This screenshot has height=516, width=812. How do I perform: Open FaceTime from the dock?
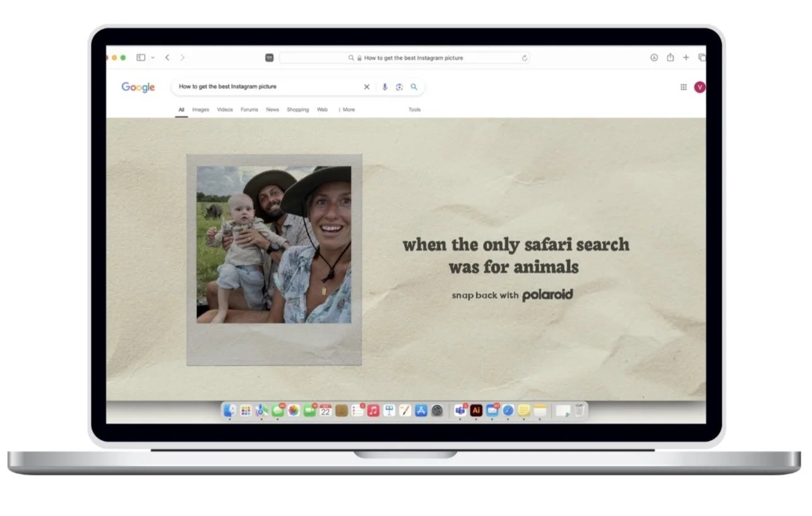point(309,411)
